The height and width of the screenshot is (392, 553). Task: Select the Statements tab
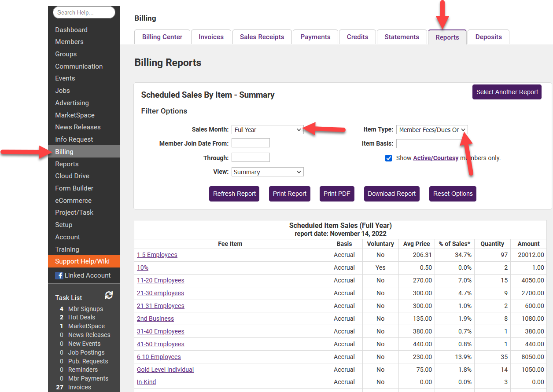(x=402, y=37)
